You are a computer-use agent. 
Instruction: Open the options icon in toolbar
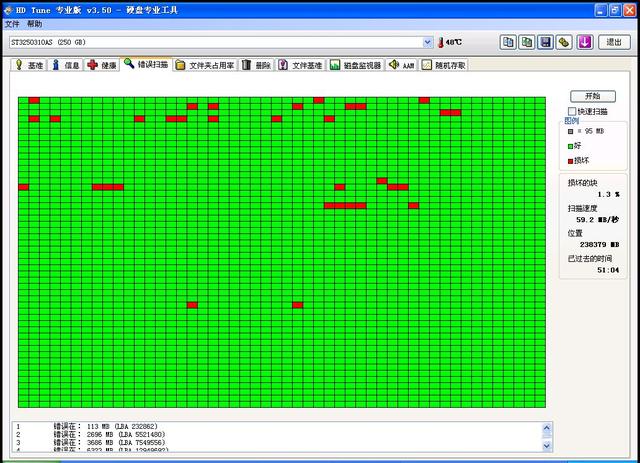(x=564, y=42)
